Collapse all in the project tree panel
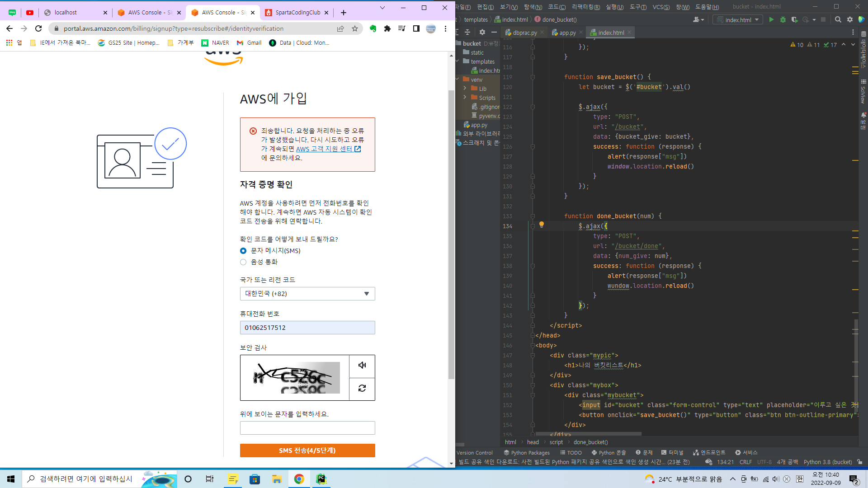Image resolution: width=868 pixels, height=488 pixels. pyautogui.click(x=467, y=33)
